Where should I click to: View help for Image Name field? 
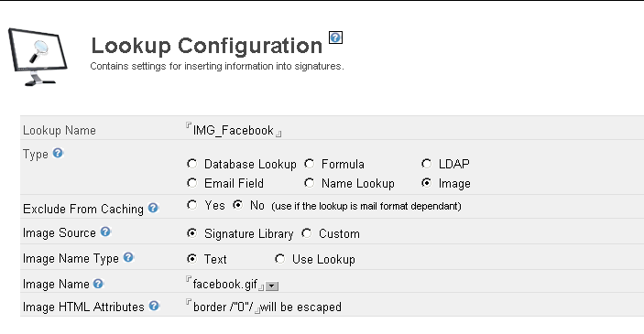pyautogui.click(x=98, y=283)
